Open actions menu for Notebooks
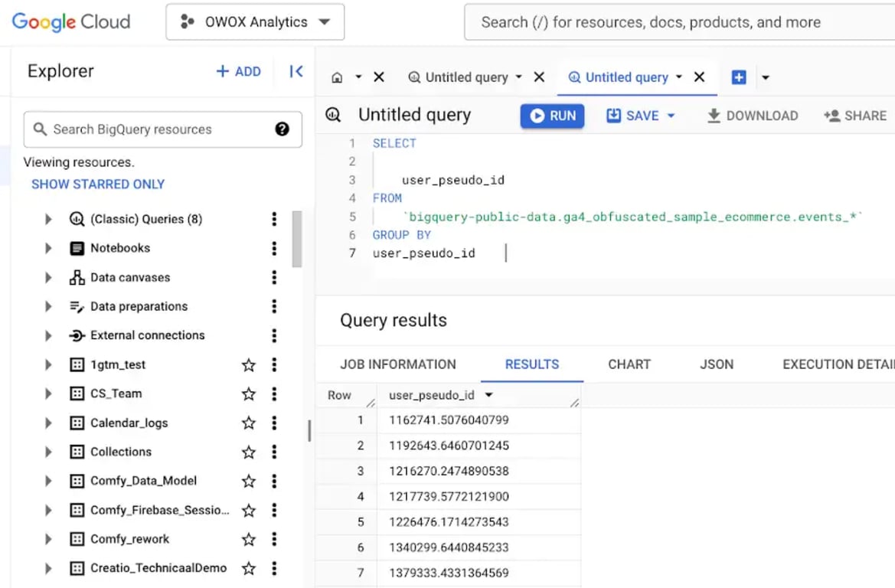 coord(274,248)
